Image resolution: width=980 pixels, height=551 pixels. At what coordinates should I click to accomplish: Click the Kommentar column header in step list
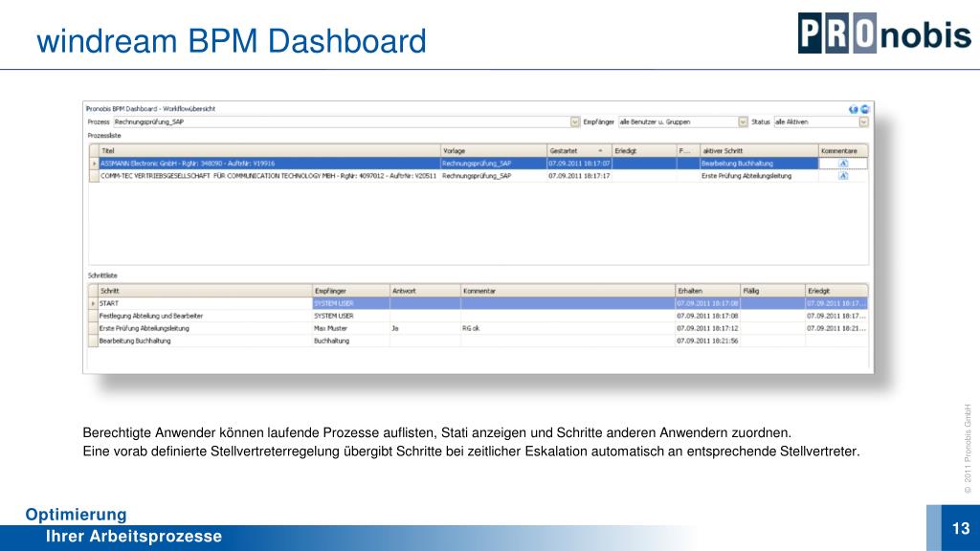click(568, 291)
